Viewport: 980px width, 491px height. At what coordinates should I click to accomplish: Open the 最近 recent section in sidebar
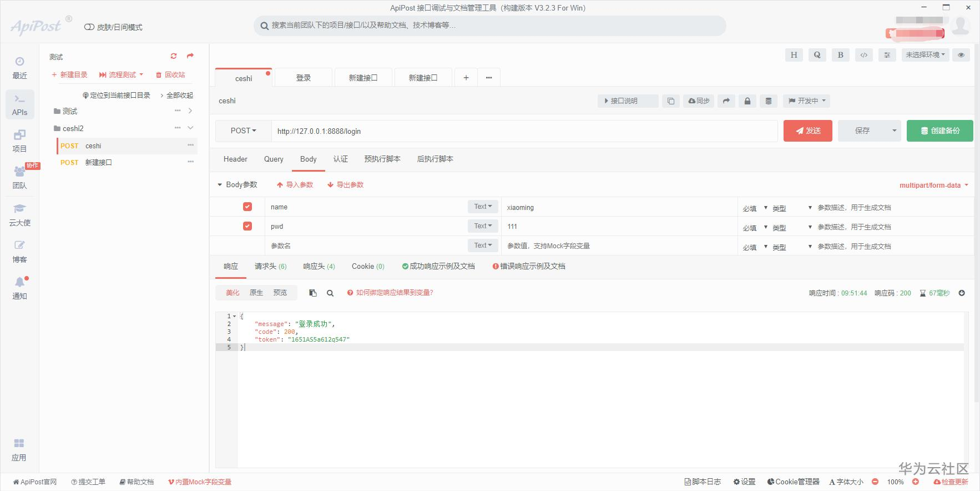[19, 68]
